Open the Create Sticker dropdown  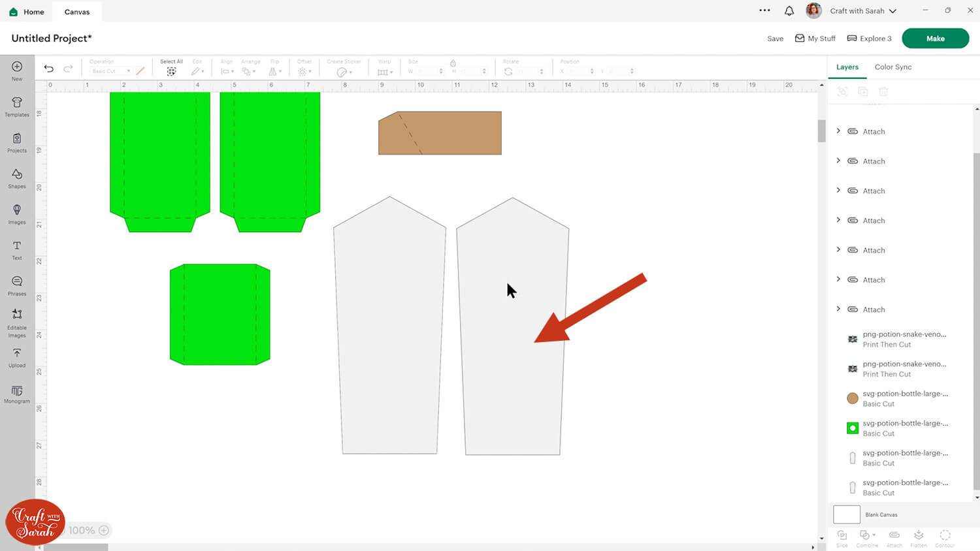coord(344,72)
